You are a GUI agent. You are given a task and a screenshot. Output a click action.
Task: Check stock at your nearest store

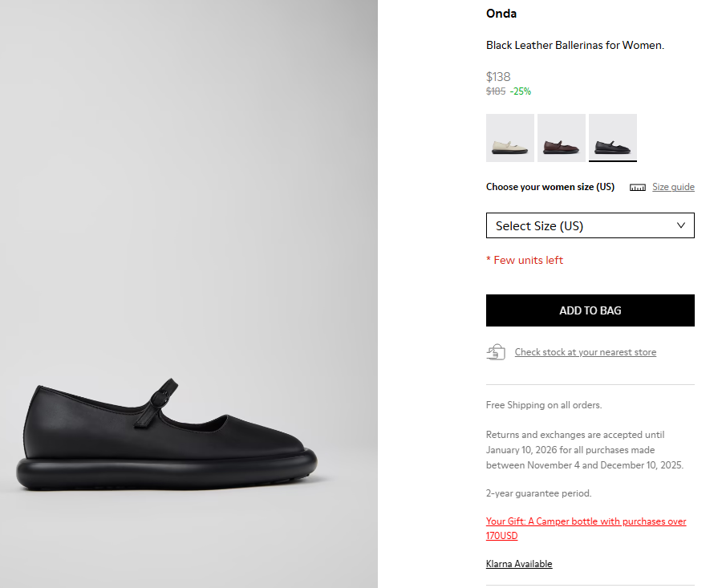tap(585, 352)
